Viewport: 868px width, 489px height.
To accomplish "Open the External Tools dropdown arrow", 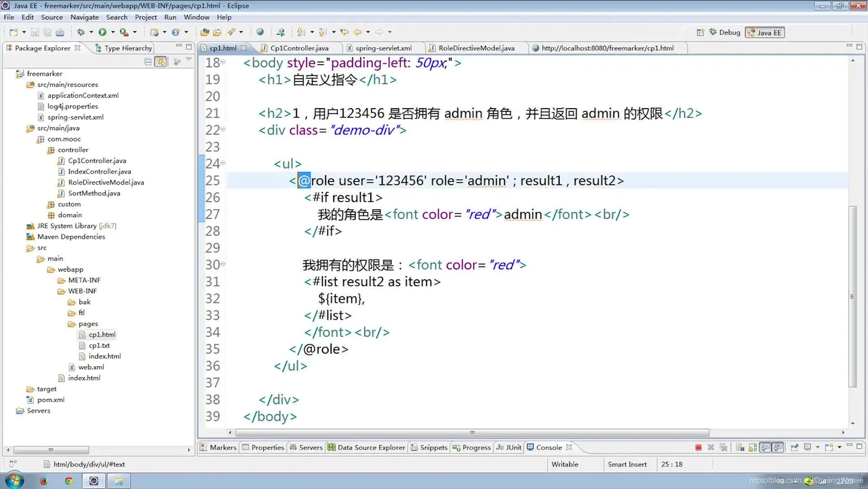I will pyautogui.click(x=135, y=32).
